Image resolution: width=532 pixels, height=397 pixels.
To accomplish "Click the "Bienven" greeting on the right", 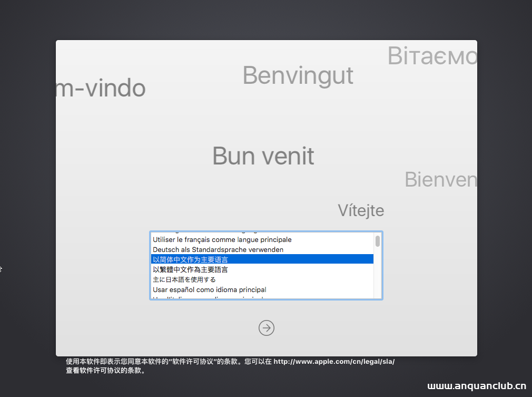I will (441, 179).
